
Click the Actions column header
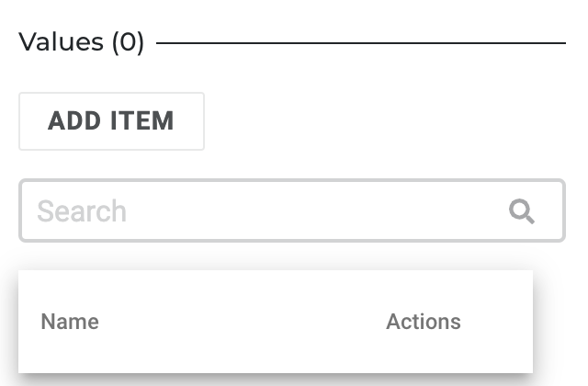pyautogui.click(x=423, y=322)
